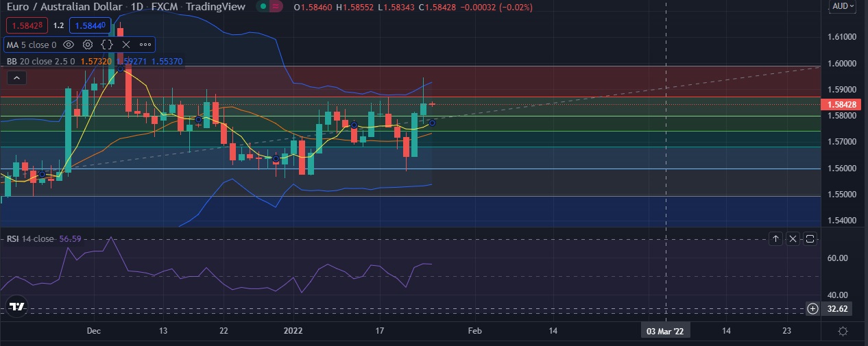The image size is (868, 346).
Task: Close the RSI pane with the X
Action: [x=793, y=238]
